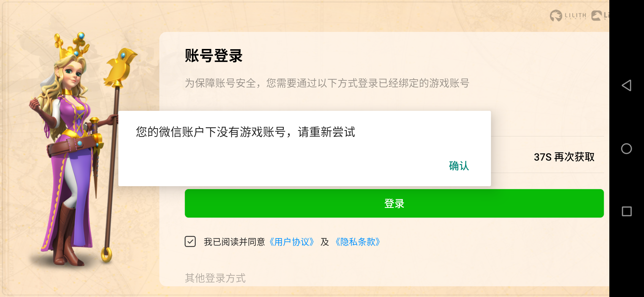The image size is (644, 297).
Task: Open the 《用户协议》 link
Action: [x=291, y=242]
